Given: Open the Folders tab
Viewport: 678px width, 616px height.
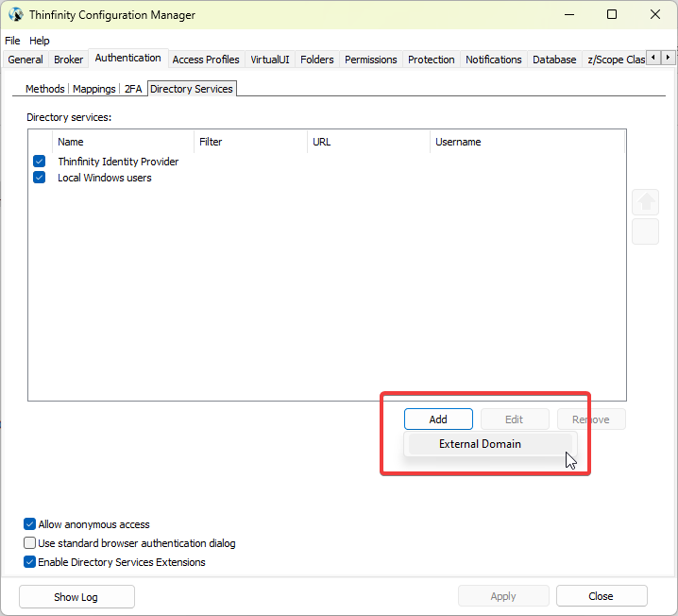Looking at the screenshot, I should coord(317,60).
